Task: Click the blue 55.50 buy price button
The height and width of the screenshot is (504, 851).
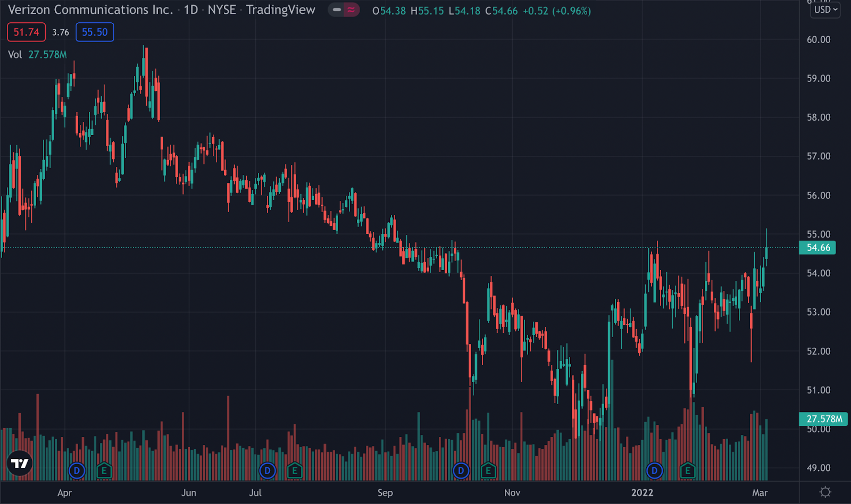Action: [x=95, y=32]
